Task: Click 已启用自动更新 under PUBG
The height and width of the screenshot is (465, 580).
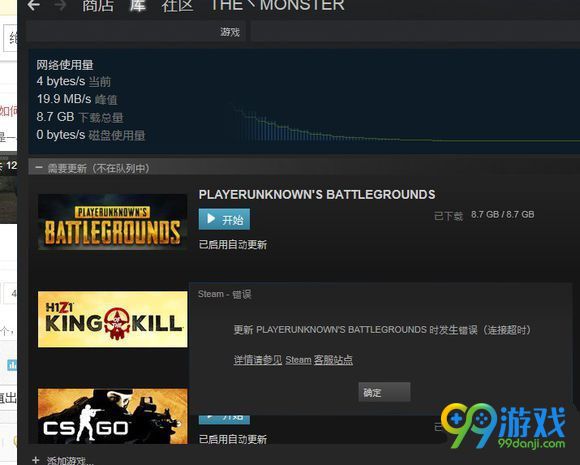Action: click(x=233, y=245)
